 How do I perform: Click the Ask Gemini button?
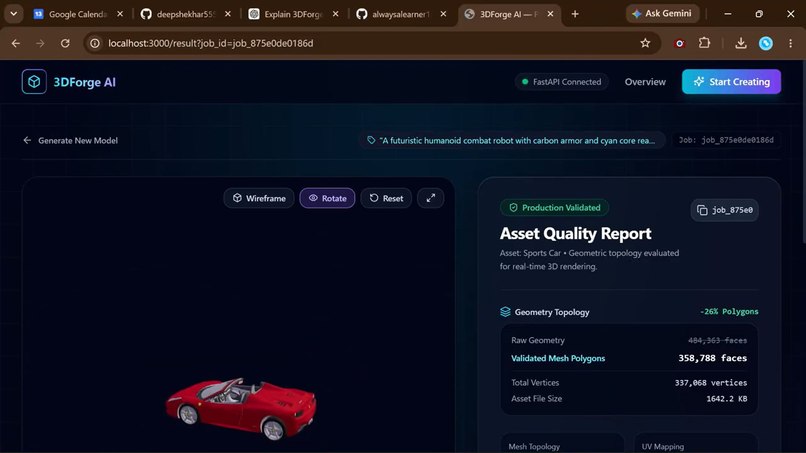click(x=663, y=13)
